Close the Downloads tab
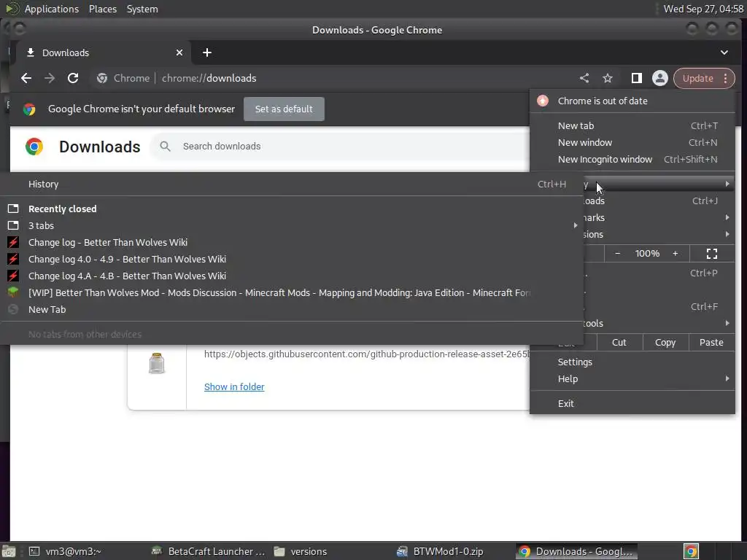 pos(179,52)
